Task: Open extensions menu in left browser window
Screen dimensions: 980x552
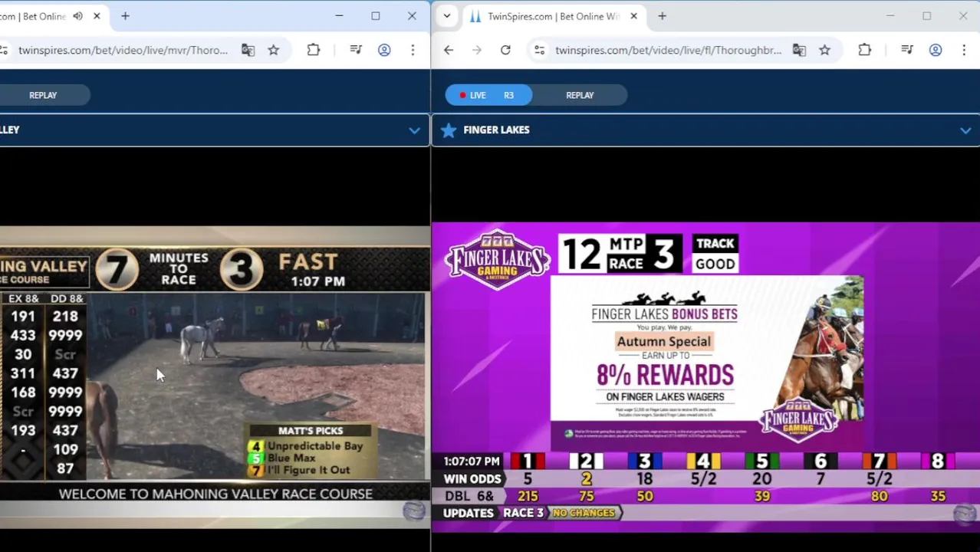Action: coord(314,50)
